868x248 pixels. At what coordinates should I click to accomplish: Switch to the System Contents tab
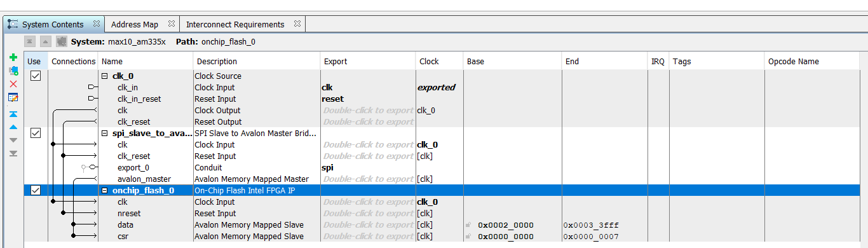coord(53,24)
